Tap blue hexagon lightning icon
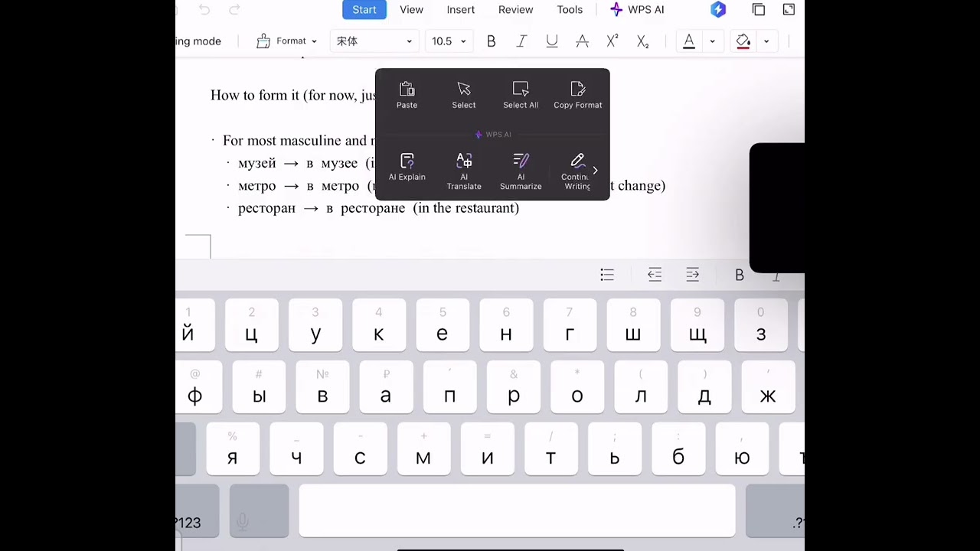The height and width of the screenshot is (551, 980). pos(717,9)
